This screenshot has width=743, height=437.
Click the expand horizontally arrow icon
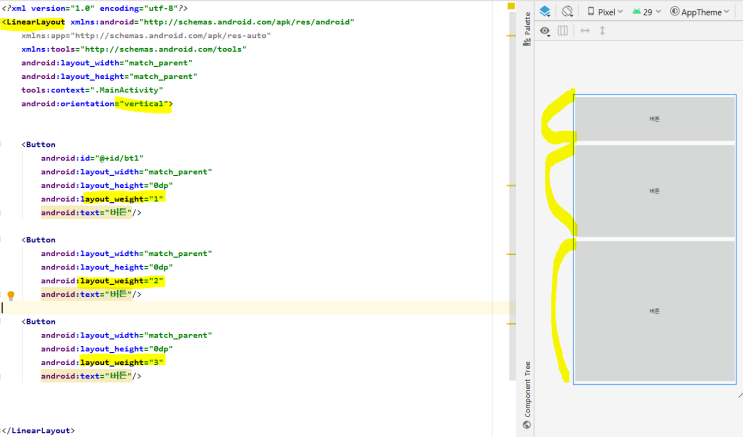pyautogui.click(x=585, y=31)
